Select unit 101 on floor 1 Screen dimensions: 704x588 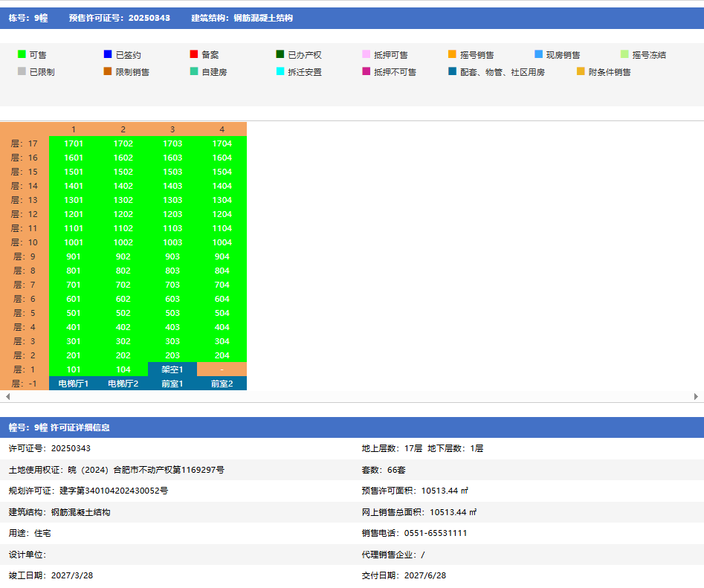pos(74,369)
